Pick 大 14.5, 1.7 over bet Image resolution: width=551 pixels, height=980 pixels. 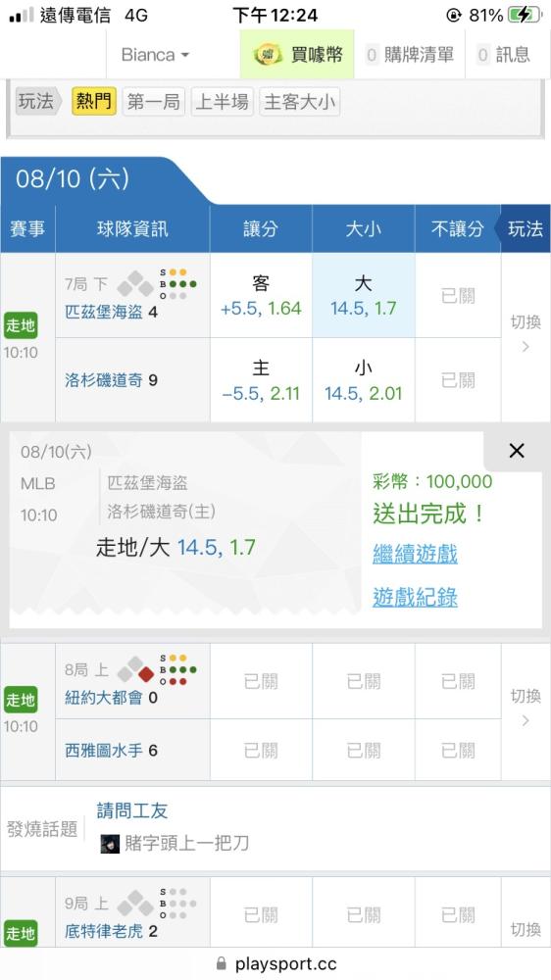(x=364, y=296)
